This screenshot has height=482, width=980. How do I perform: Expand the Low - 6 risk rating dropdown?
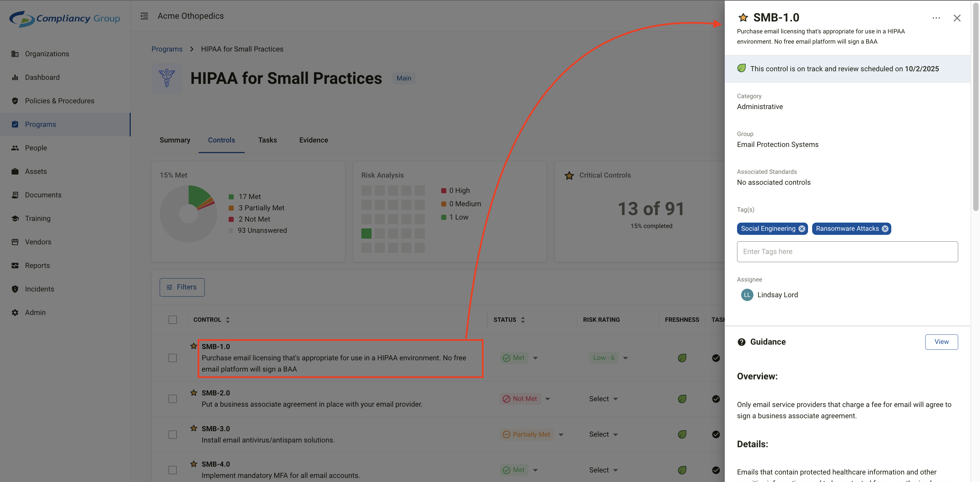click(x=625, y=358)
